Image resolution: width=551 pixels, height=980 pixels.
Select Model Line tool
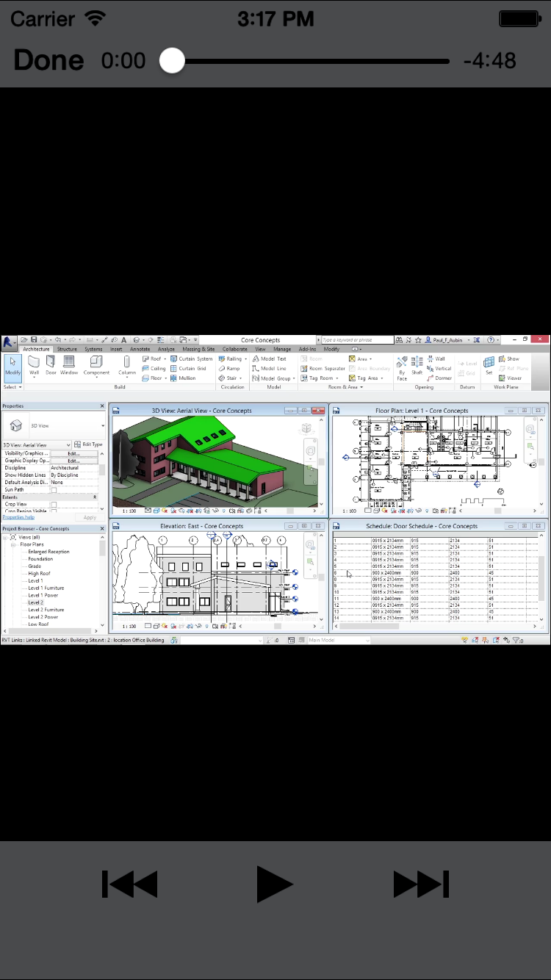(x=269, y=369)
